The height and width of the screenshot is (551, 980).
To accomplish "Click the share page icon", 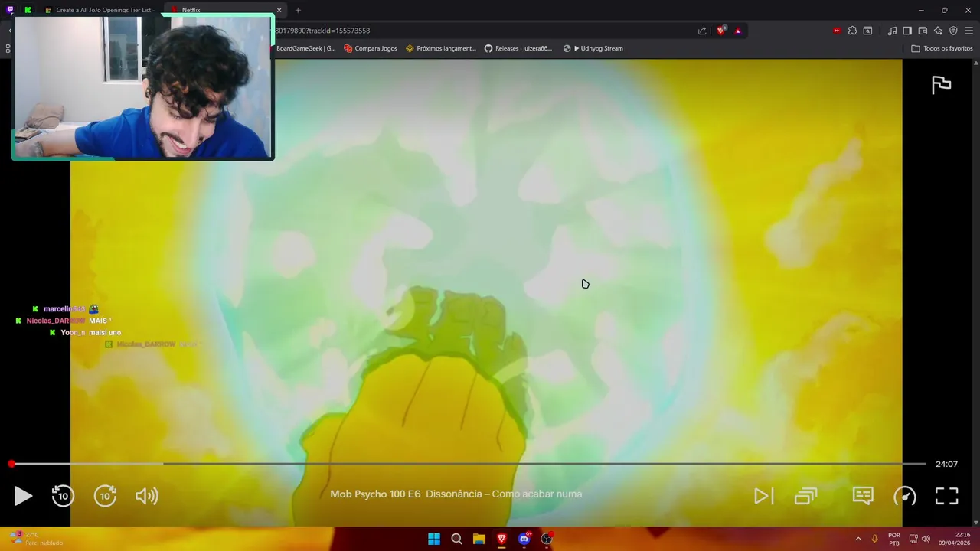I will pos(702,31).
